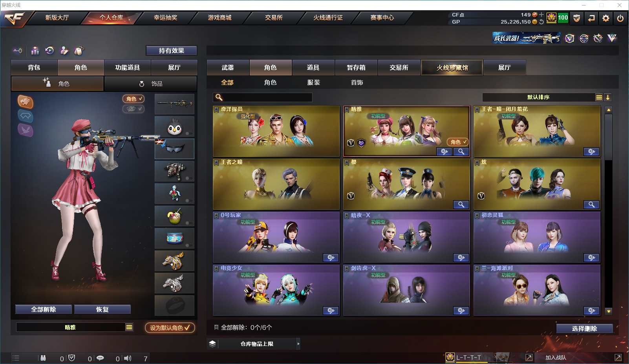Switch to 游戏商城 top navigation tab
The width and height of the screenshot is (629, 364).
click(x=219, y=18)
